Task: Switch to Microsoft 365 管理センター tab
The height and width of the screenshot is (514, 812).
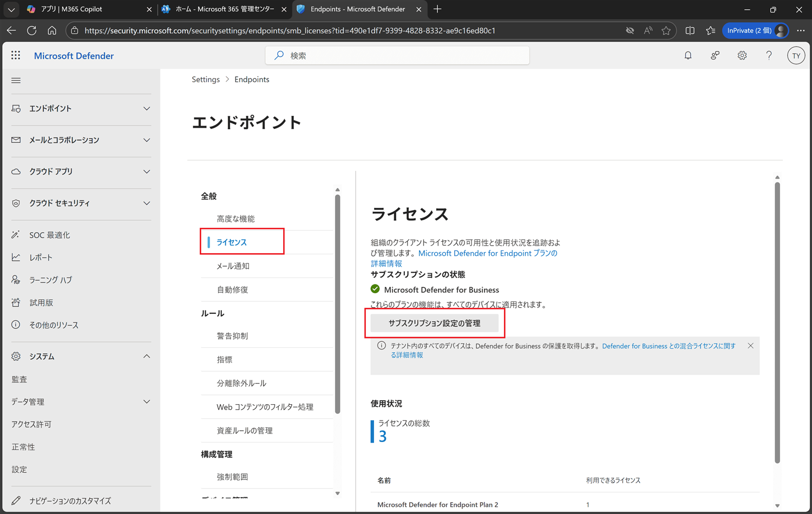Action: pos(225,9)
